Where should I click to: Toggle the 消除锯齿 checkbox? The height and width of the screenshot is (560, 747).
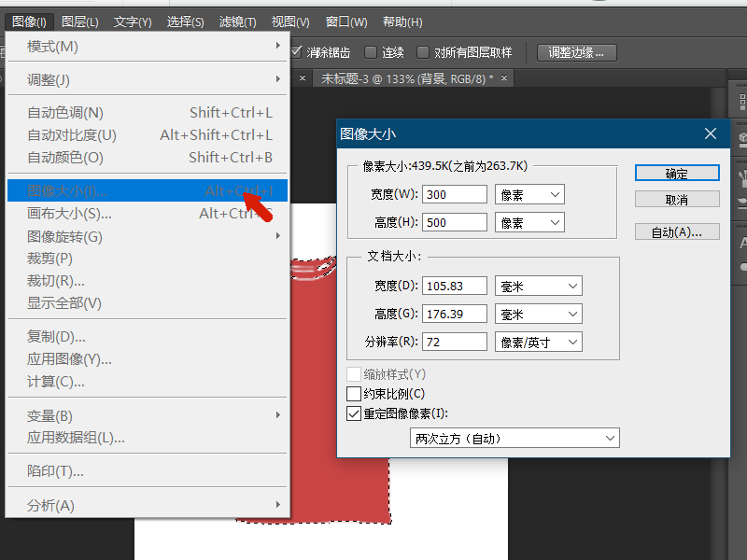[296, 52]
